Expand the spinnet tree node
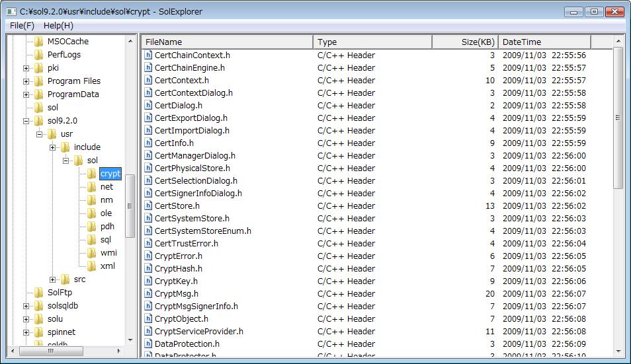This screenshot has height=364, width=631. coord(26,333)
